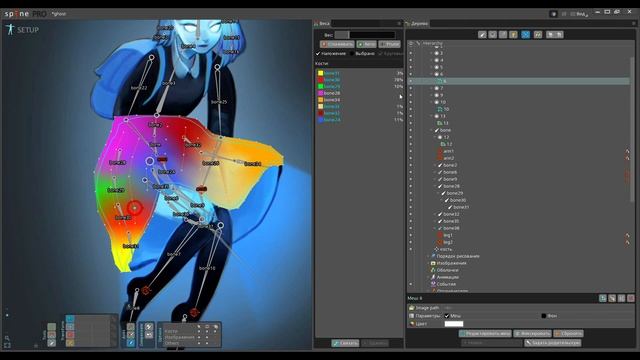The width and height of the screenshot is (640, 360).
Task: Toggle the Выбрано option in weights panel
Action: coord(352,53)
